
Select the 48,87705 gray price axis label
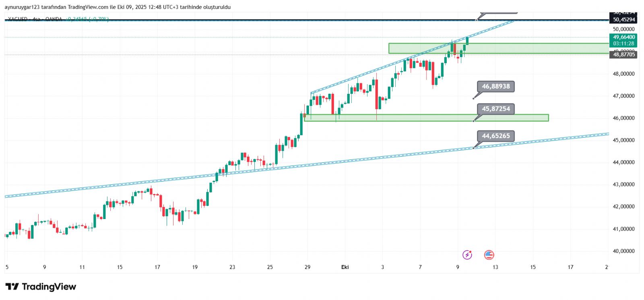(x=623, y=55)
